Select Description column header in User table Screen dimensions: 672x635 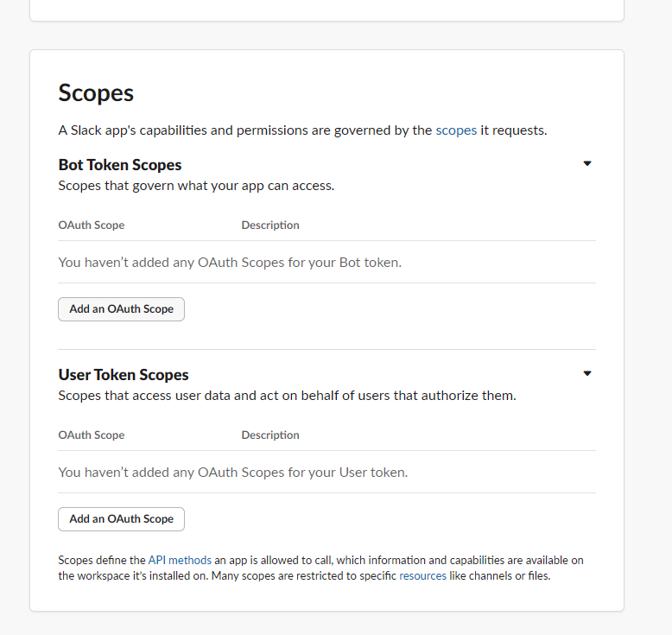tap(270, 435)
